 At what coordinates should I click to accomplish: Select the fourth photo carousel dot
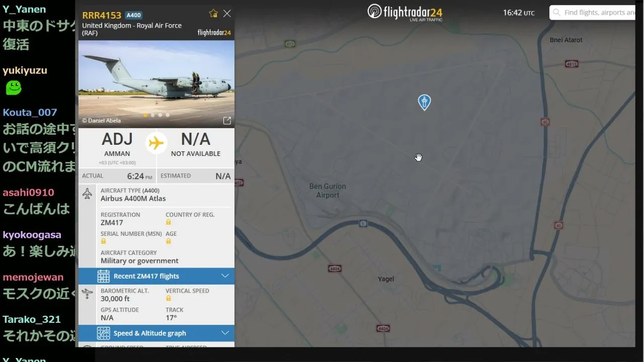point(168,115)
